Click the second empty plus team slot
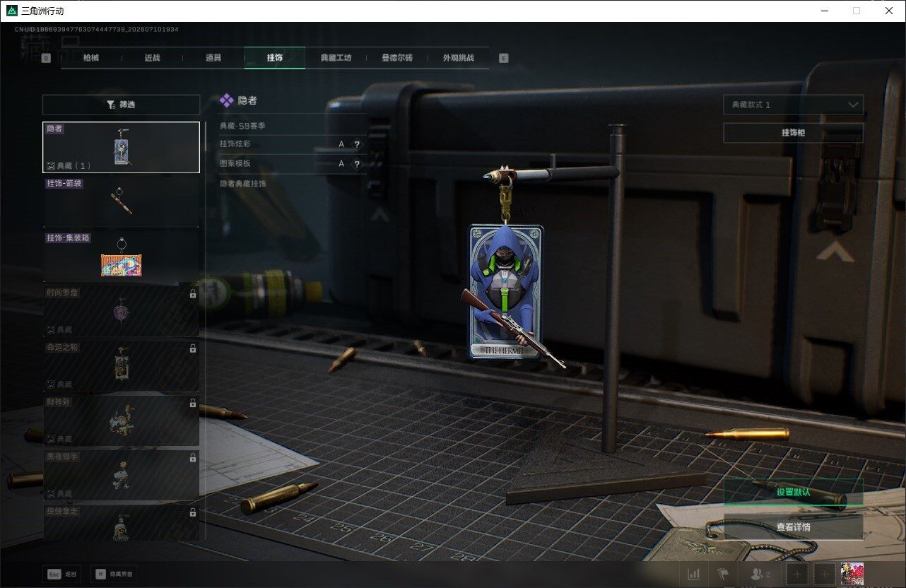This screenshot has width=906, height=588. (825, 574)
